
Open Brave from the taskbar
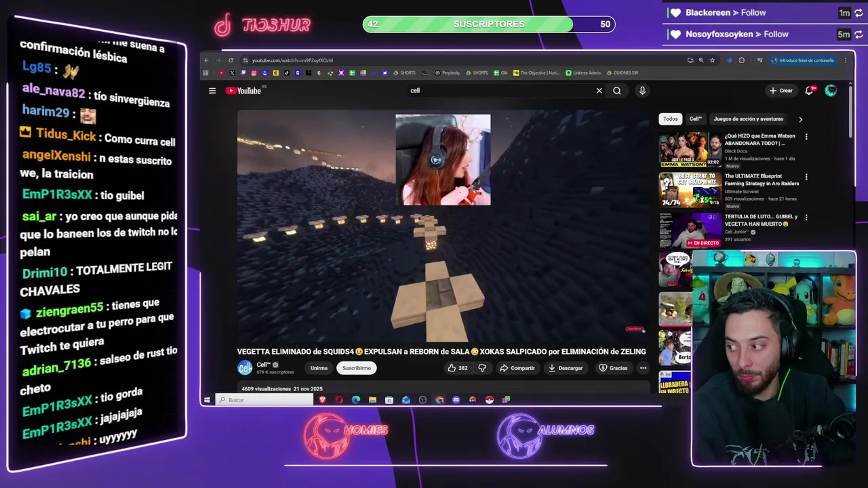[x=323, y=400]
